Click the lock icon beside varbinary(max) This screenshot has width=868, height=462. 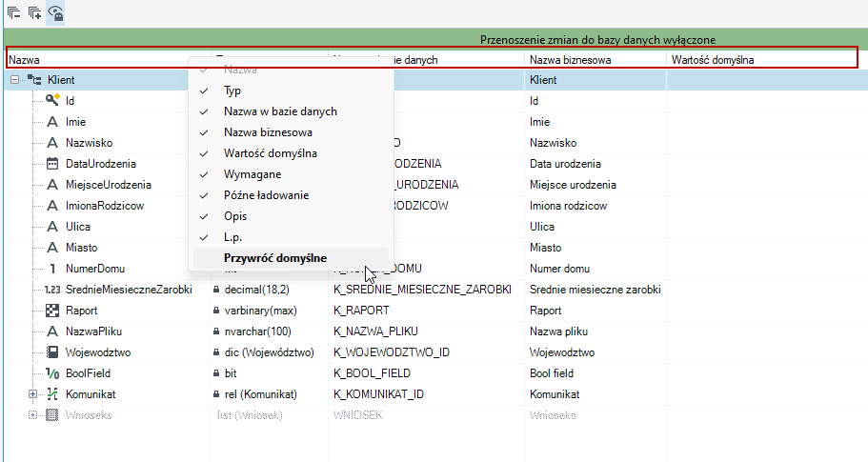tap(216, 311)
